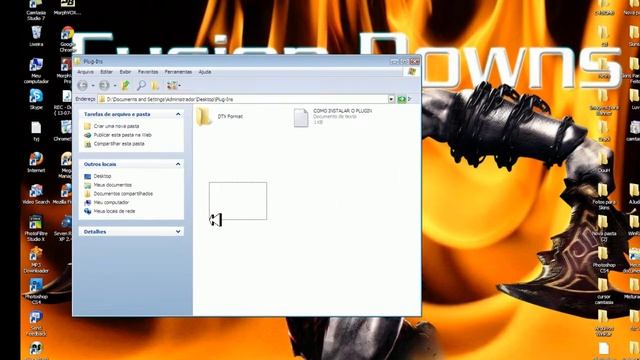The height and width of the screenshot is (360, 640).
Task: Open the Ferramentas menu
Action: [178, 72]
